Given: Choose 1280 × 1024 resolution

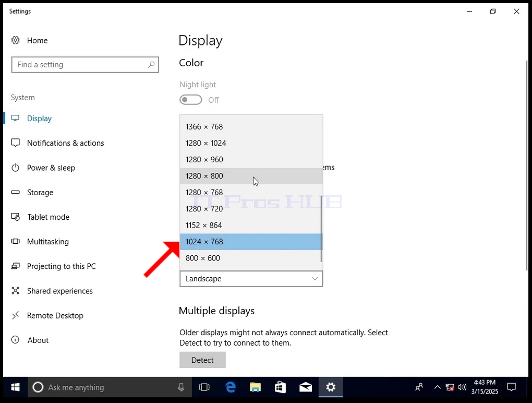Looking at the screenshot, I should pos(251,143).
